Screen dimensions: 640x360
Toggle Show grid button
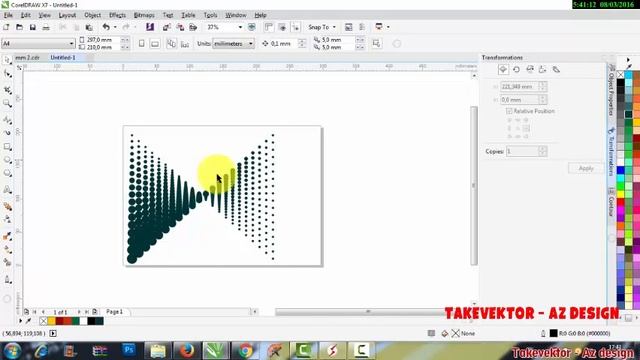point(282,27)
